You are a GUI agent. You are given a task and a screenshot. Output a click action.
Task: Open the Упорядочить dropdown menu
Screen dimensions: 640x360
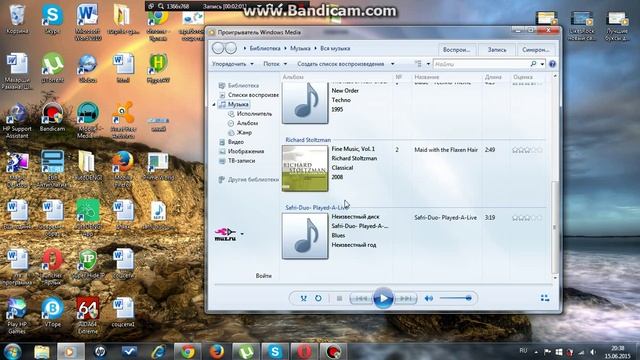coord(232,64)
